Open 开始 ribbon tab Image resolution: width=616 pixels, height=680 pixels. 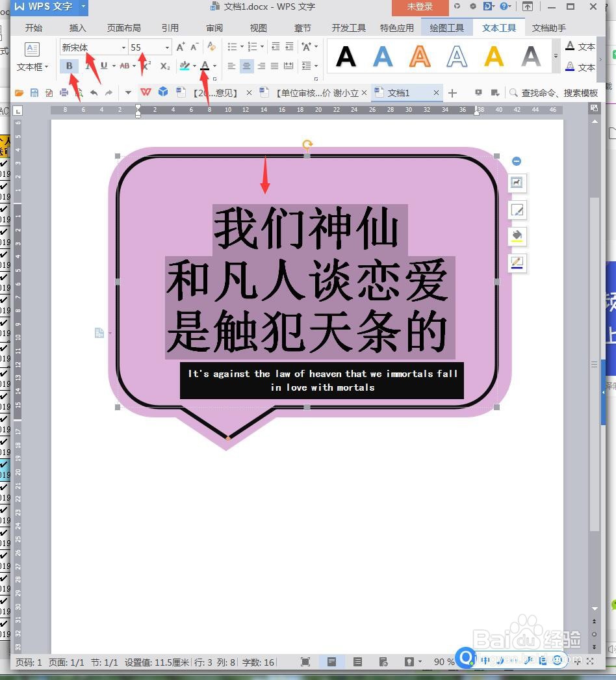click(33, 28)
